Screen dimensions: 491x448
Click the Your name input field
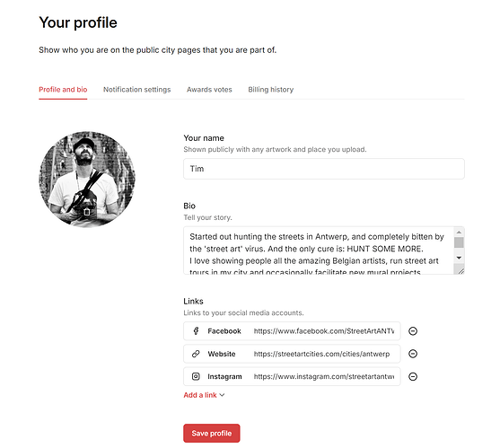[x=324, y=169]
